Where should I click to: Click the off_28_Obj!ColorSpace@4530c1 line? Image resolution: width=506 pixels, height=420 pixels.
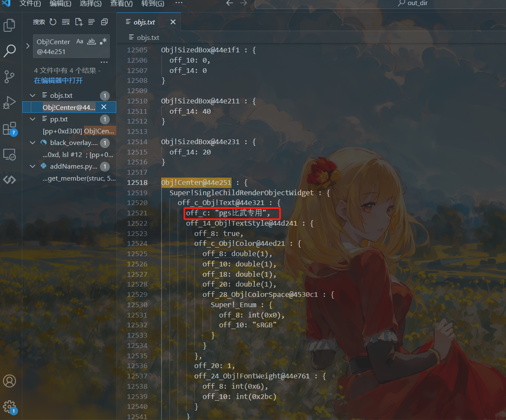point(268,294)
